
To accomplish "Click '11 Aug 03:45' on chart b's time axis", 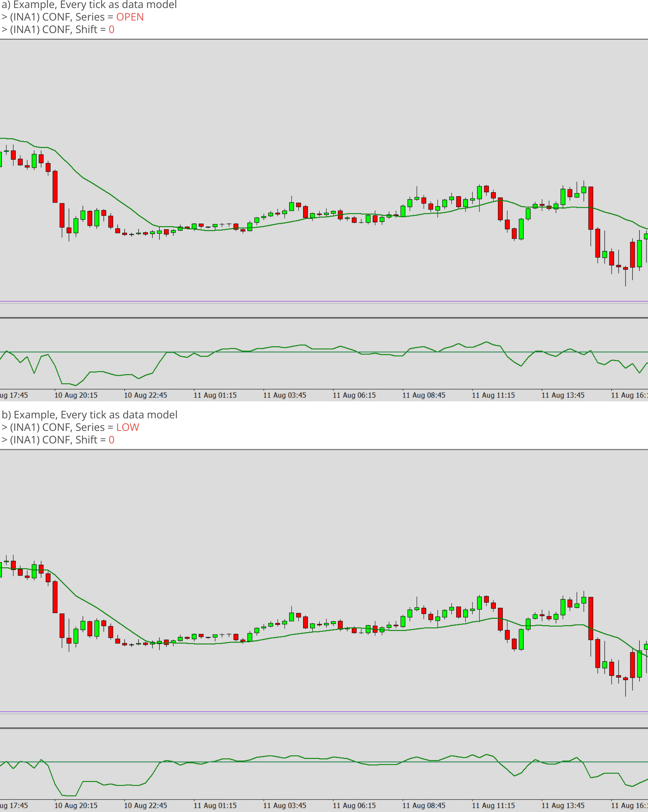I will click(285, 805).
